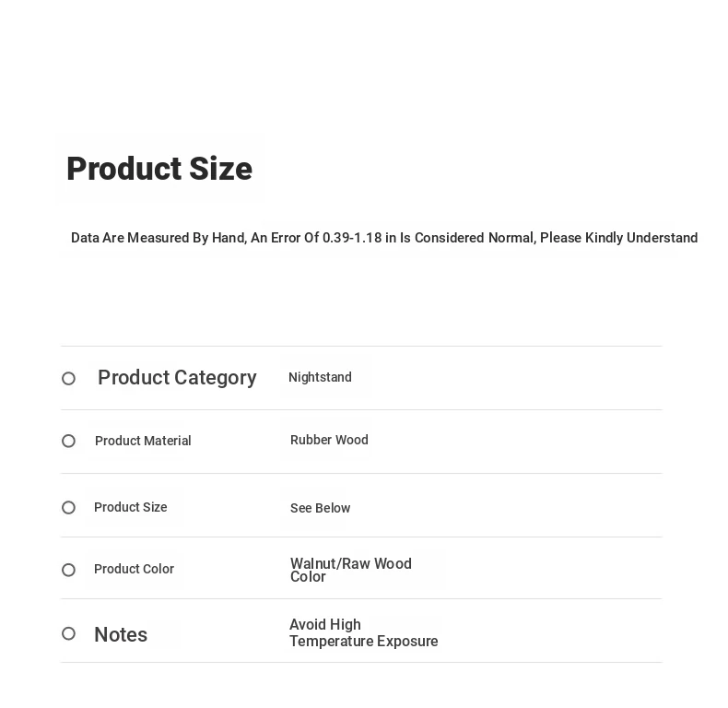Click the Rubber Wood value

[329, 440]
